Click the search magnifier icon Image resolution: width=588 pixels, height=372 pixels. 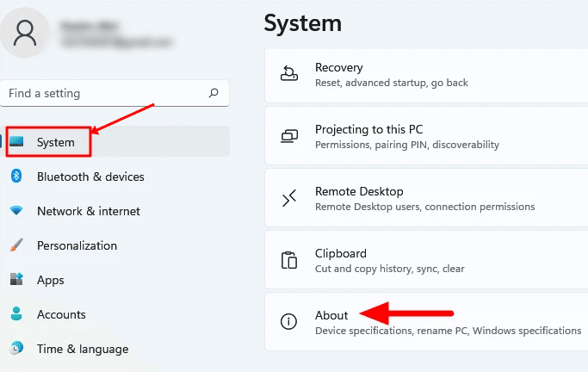click(214, 93)
